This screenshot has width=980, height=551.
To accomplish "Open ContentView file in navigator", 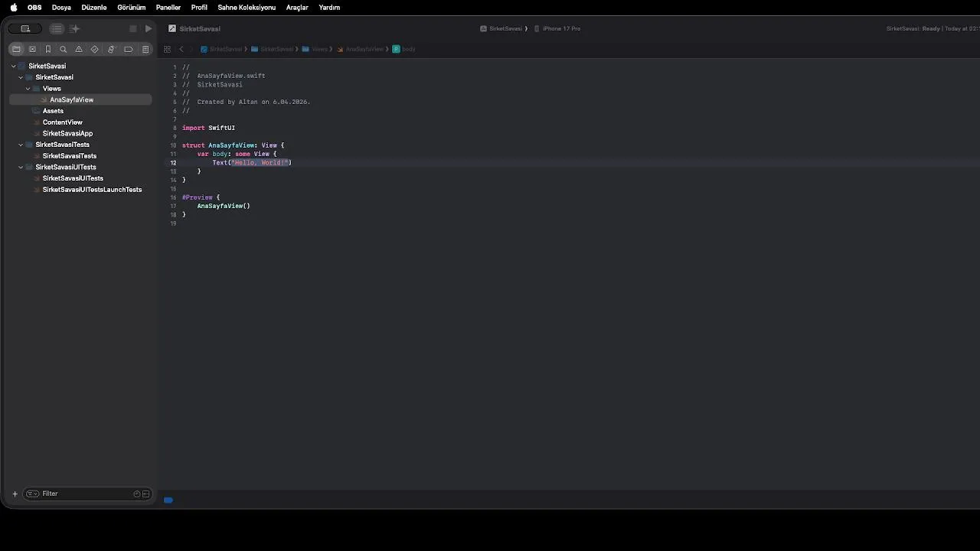I will click(x=80, y=122).
